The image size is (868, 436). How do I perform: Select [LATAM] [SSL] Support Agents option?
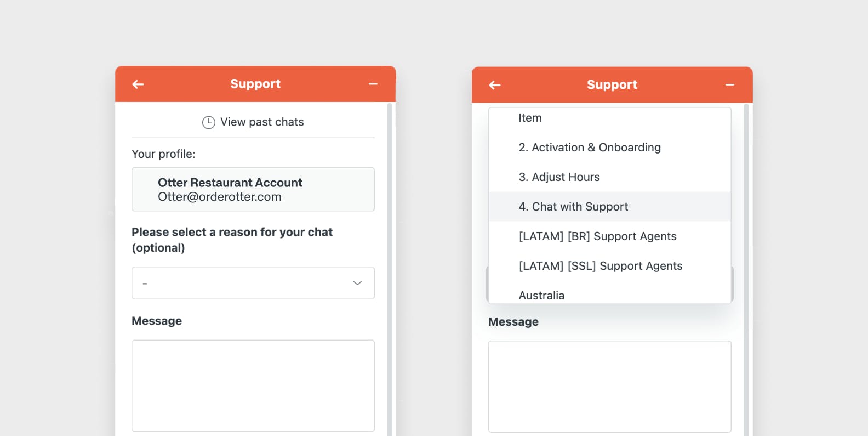[x=610, y=266]
